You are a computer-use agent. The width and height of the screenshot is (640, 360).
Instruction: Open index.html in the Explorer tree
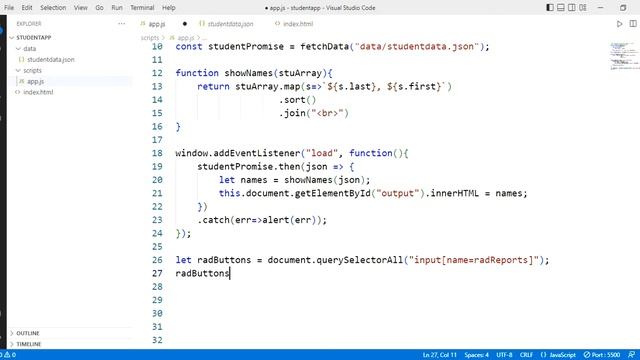pos(38,92)
